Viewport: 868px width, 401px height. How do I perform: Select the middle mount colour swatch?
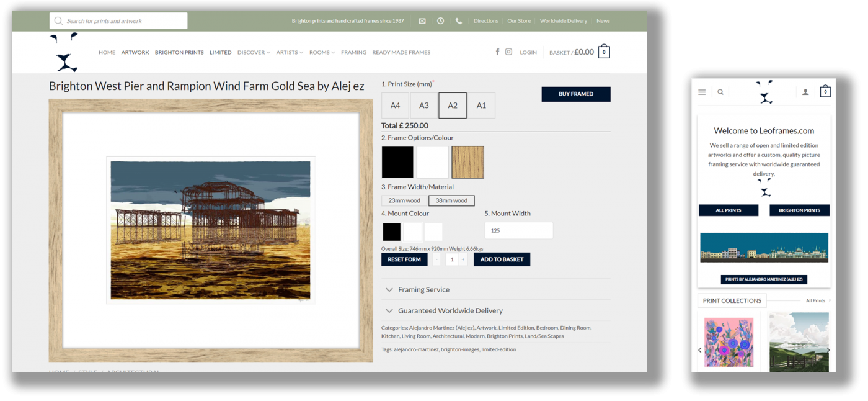pos(413,232)
